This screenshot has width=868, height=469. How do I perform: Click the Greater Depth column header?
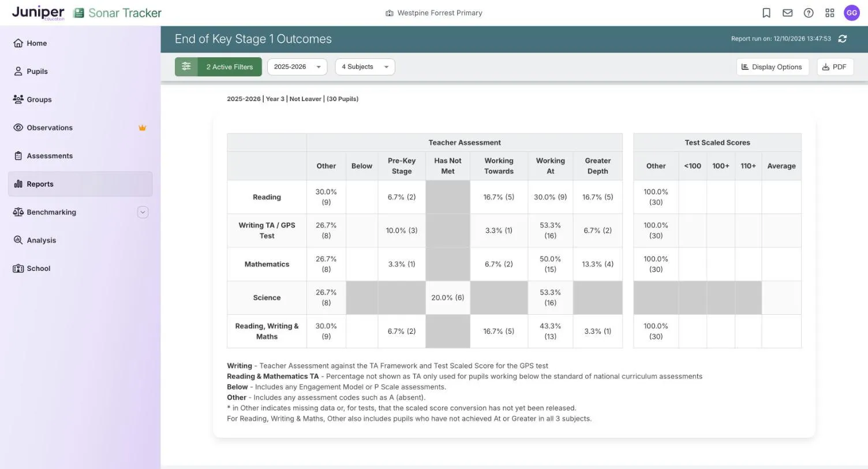(597, 166)
